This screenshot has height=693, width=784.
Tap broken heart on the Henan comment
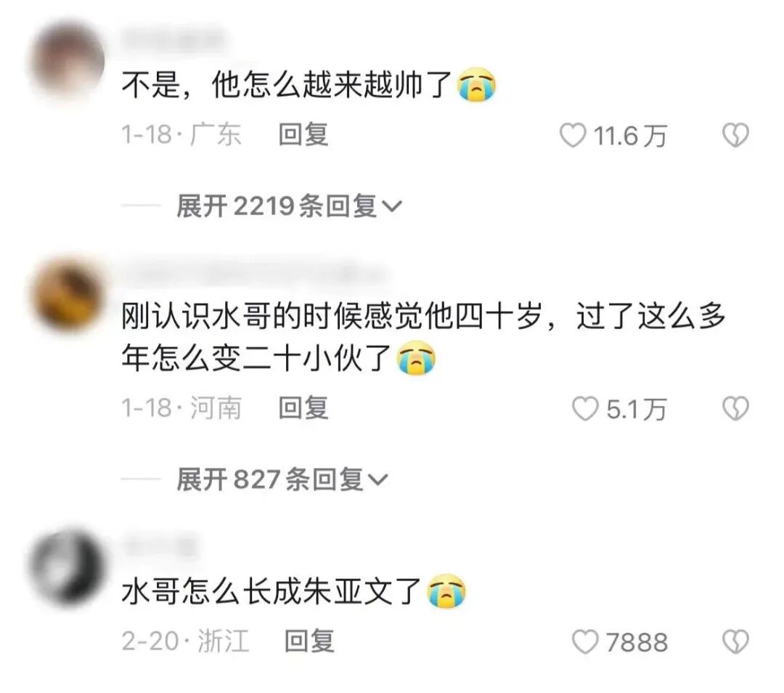735,409
